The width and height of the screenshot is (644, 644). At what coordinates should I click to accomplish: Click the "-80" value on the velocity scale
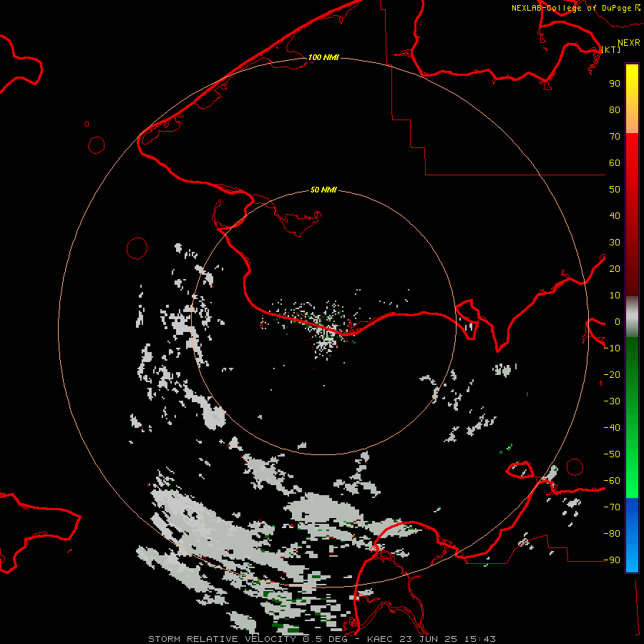coord(612,534)
